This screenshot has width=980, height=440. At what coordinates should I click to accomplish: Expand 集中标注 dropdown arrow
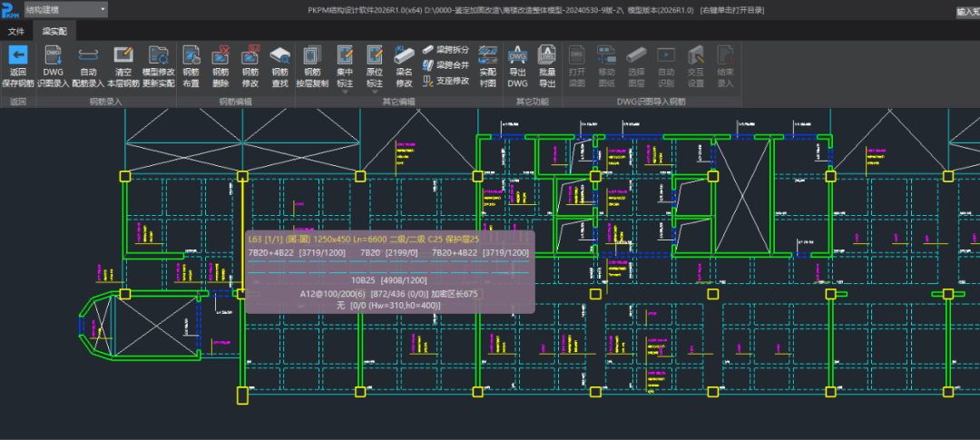click(x=345, y=92)
